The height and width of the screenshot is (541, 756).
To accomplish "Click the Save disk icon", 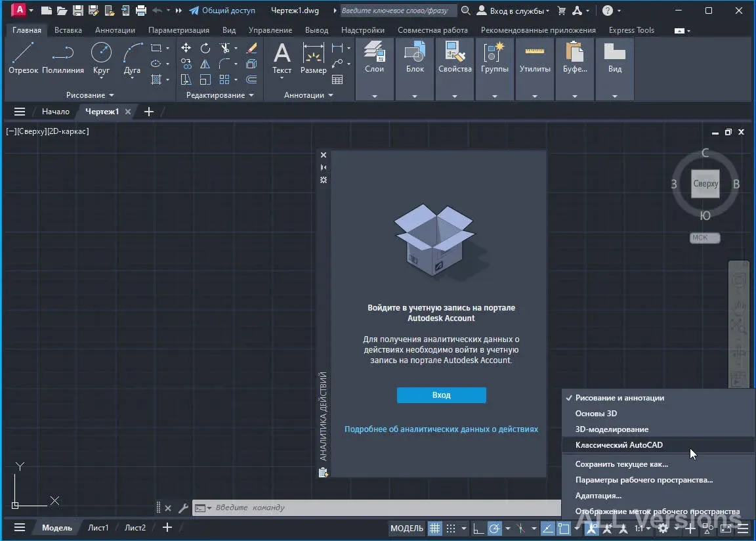I will pyautogui.click(x=77, y=10).
